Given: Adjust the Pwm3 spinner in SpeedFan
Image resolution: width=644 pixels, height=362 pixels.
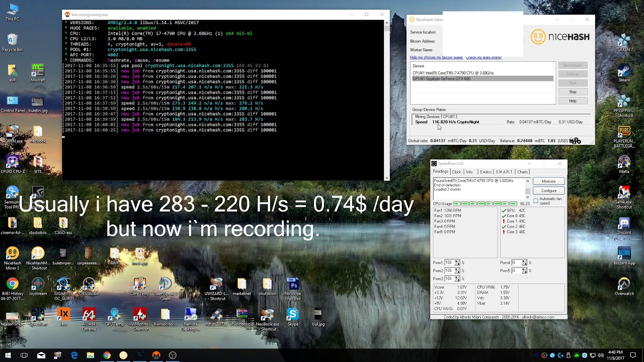Looking at the screenshot, I should [457, 279].
